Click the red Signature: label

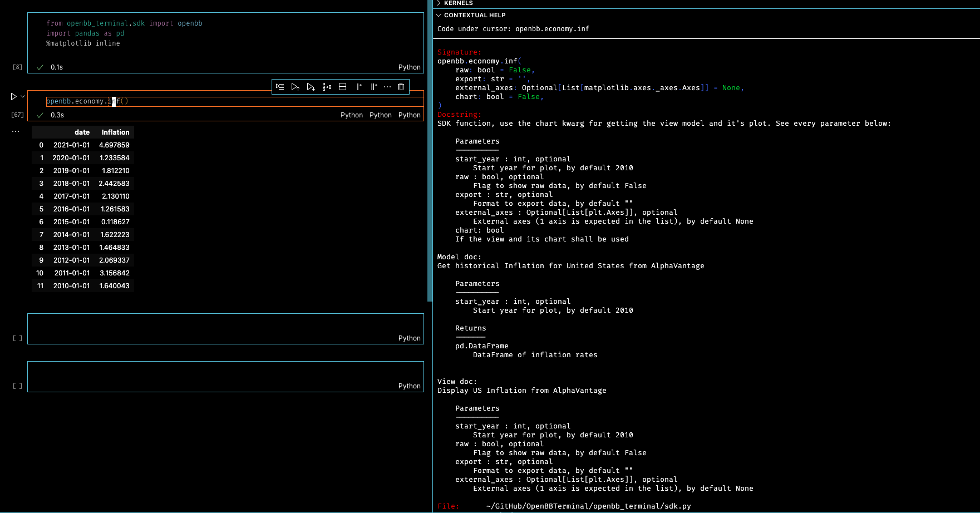click(x=459, y=52)
